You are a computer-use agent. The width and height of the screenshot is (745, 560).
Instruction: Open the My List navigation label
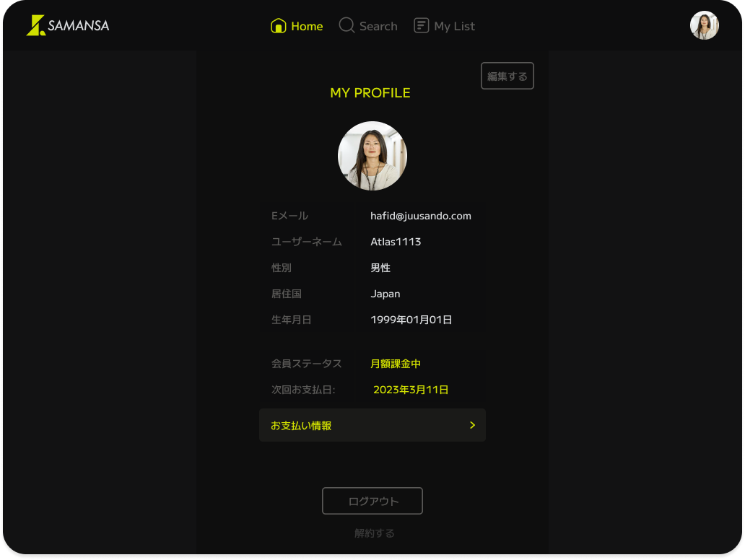click(x=454, y=26)
